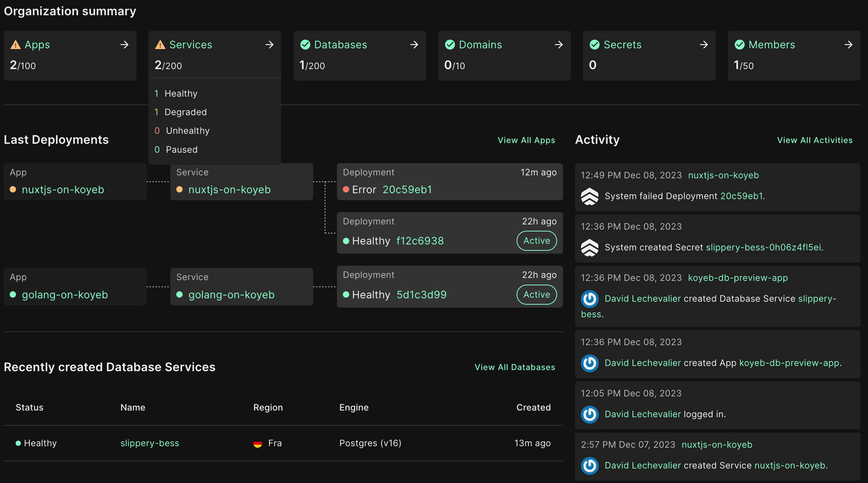The image size is (868, 483).
Task: Open View All Activities link
Action: pyautogui.click(x=814, y=140)
